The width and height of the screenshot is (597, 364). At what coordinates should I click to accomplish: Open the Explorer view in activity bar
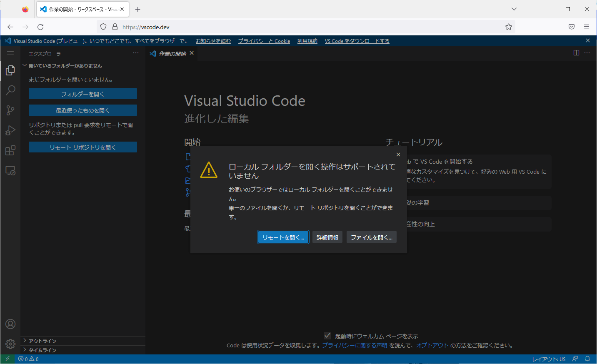pyautogui.click(x=10, y=70)
